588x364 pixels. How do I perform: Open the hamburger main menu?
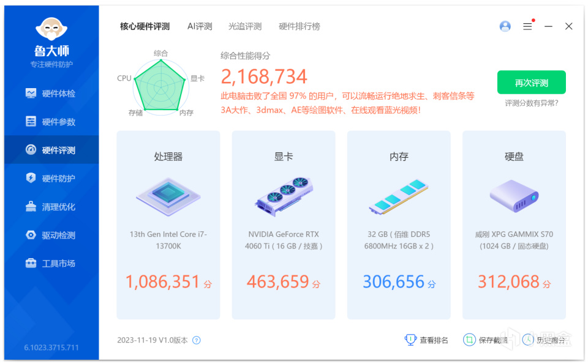527,26
